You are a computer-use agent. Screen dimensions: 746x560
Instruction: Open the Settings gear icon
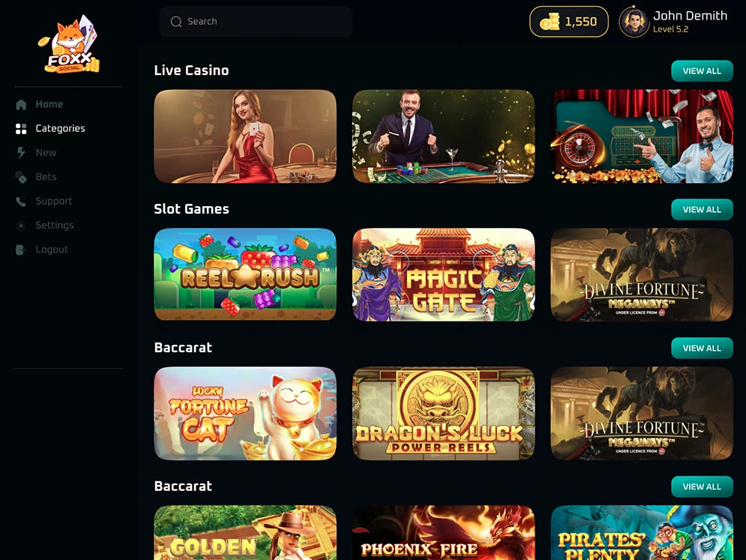click(21, 226)
